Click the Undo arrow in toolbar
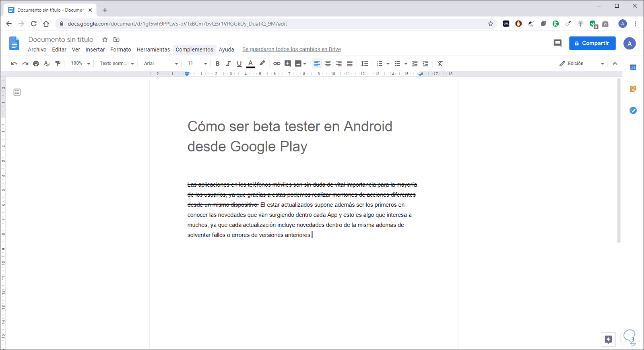 [14, 64]
